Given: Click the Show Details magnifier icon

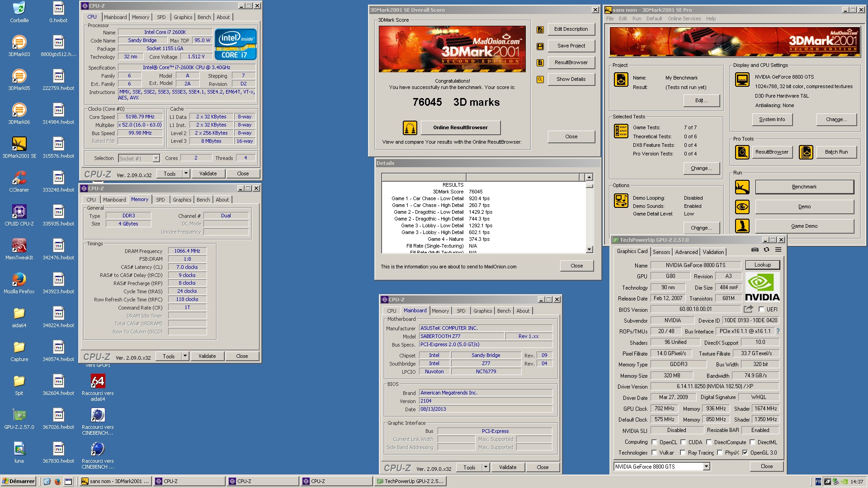Looking at the screenshot, I should point(540,80).
